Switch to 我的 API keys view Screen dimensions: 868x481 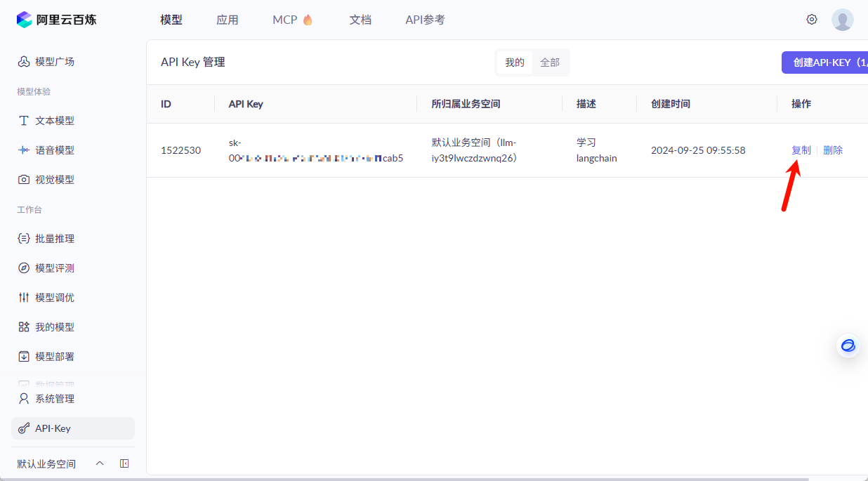pyautogui.click(x=515, y=62)
